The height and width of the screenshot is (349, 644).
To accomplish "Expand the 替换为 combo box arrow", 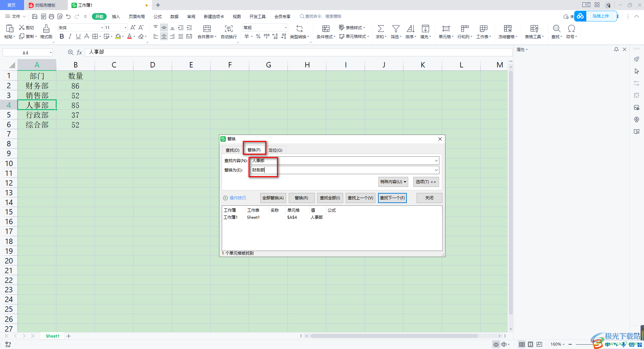I will click(436, 170).
